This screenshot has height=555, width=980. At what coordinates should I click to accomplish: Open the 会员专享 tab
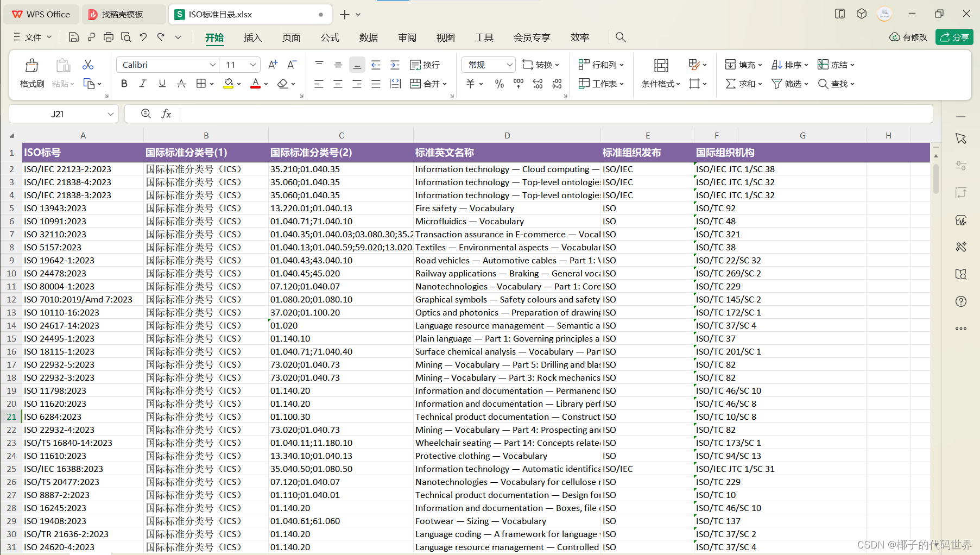(532, 37)
